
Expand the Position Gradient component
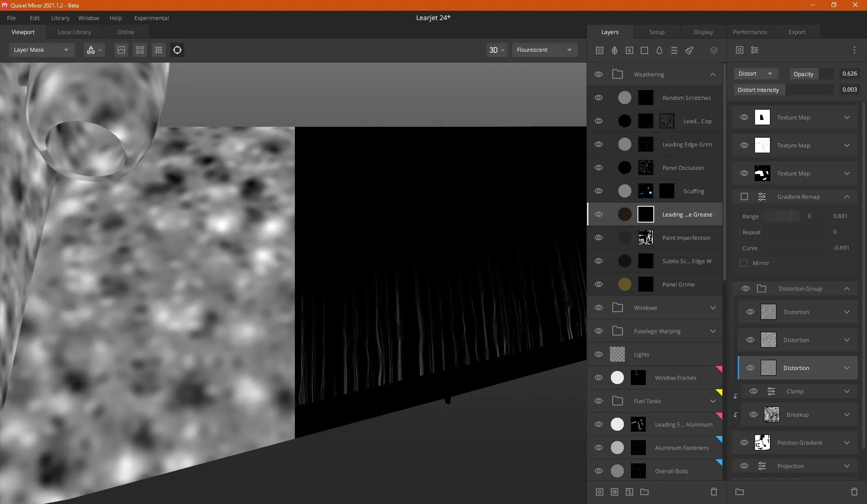point(847,442)
